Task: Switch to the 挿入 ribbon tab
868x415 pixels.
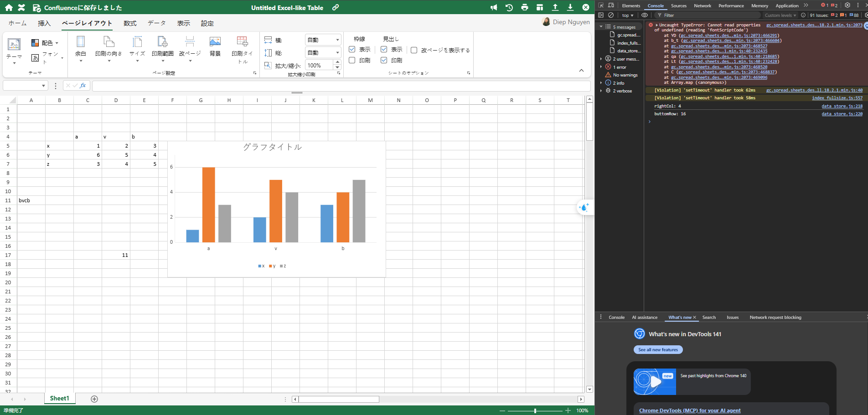Action: point(44,23)
